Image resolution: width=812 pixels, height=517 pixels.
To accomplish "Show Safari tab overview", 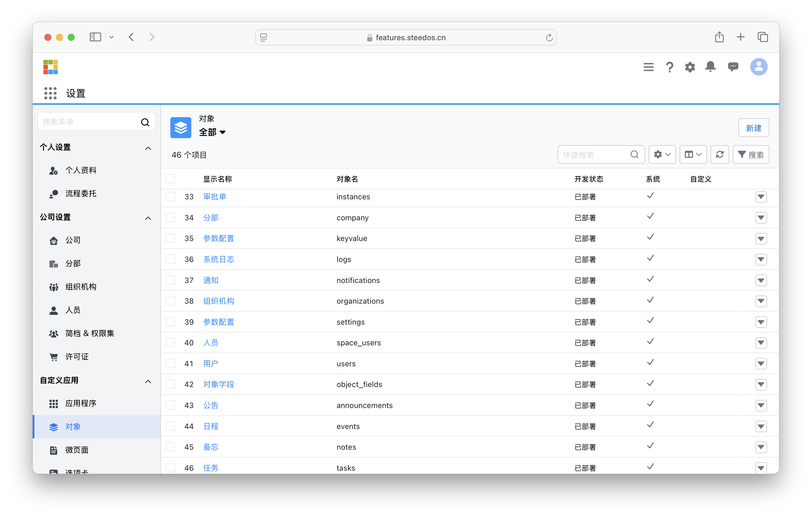I will (x=763, y=37).
